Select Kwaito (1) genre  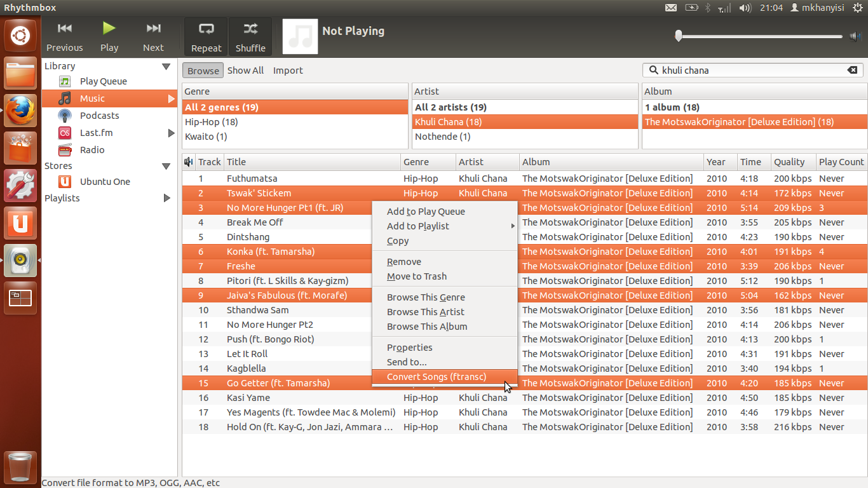click(x=295, y=137)
